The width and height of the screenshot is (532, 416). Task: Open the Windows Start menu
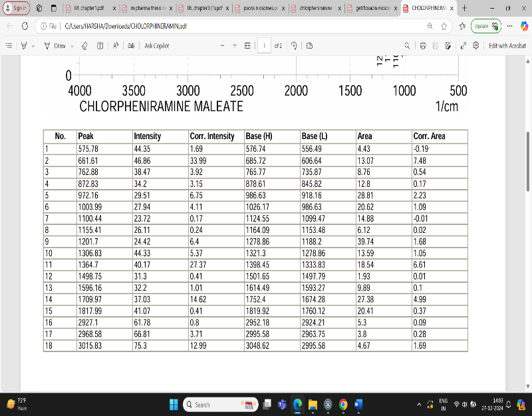[174, 405]
